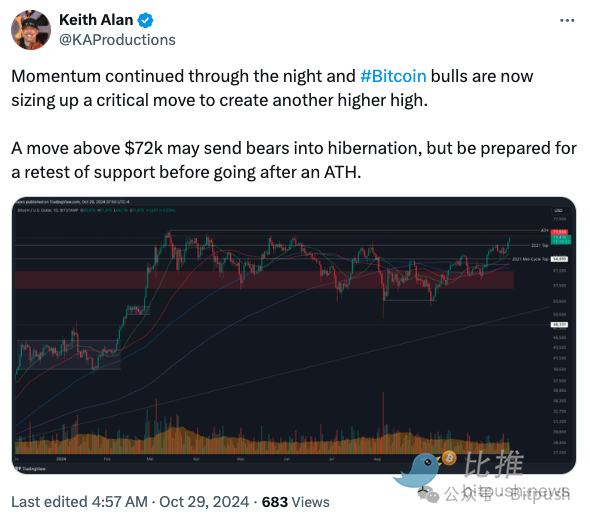Click the WeChat icon in watermark
This screenshot has width=590, height=518.
429,495
